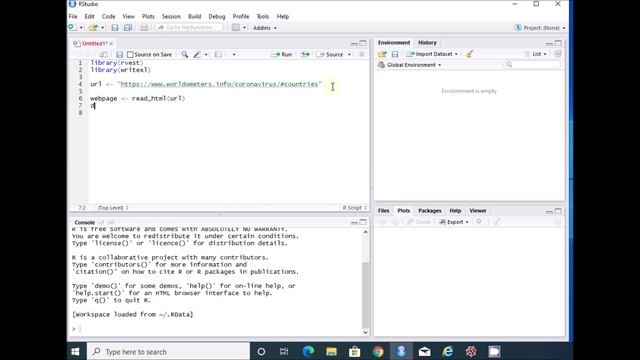Open Microsoft Edge from taskbar
This screenshot has height=360, width=640.
click(308, 351)
